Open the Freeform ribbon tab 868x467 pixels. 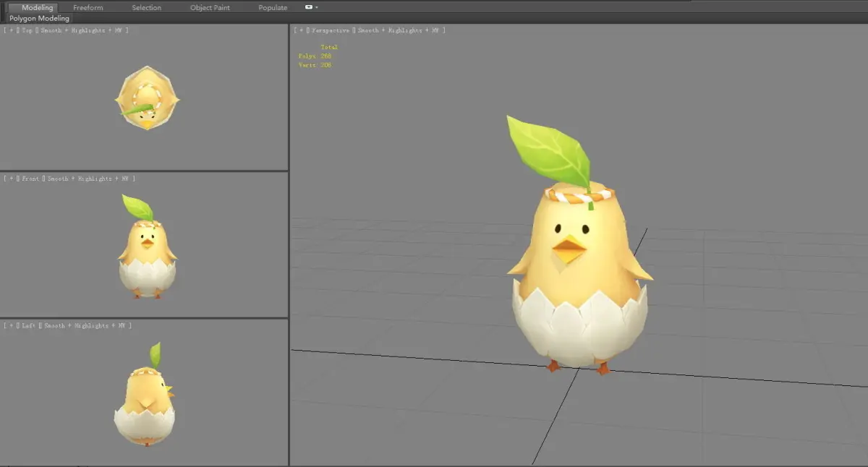[x=88, y=7]
